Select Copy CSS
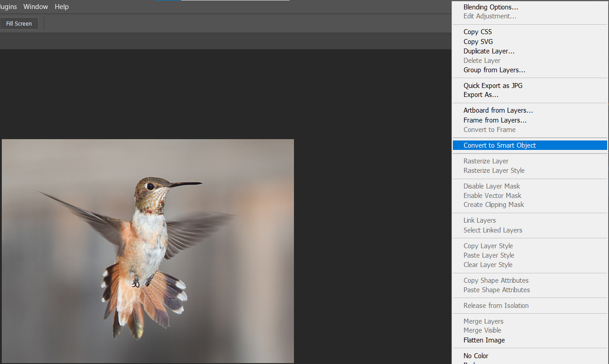This screenshot has height=364, width=609. click(x=477, y=32)
